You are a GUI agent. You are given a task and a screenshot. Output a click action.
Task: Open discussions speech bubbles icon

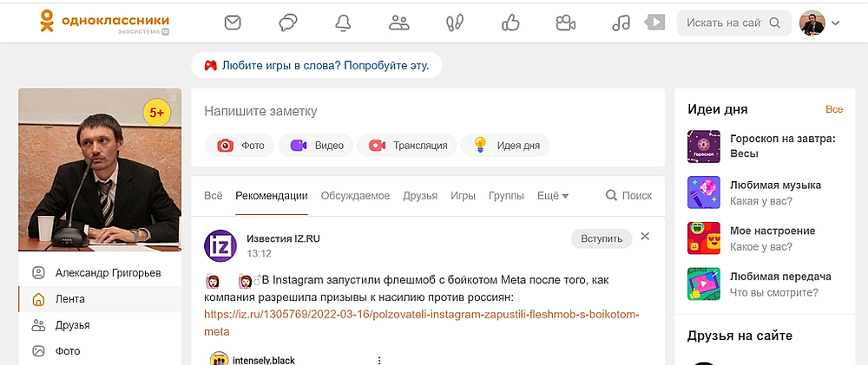coord(288,23)
